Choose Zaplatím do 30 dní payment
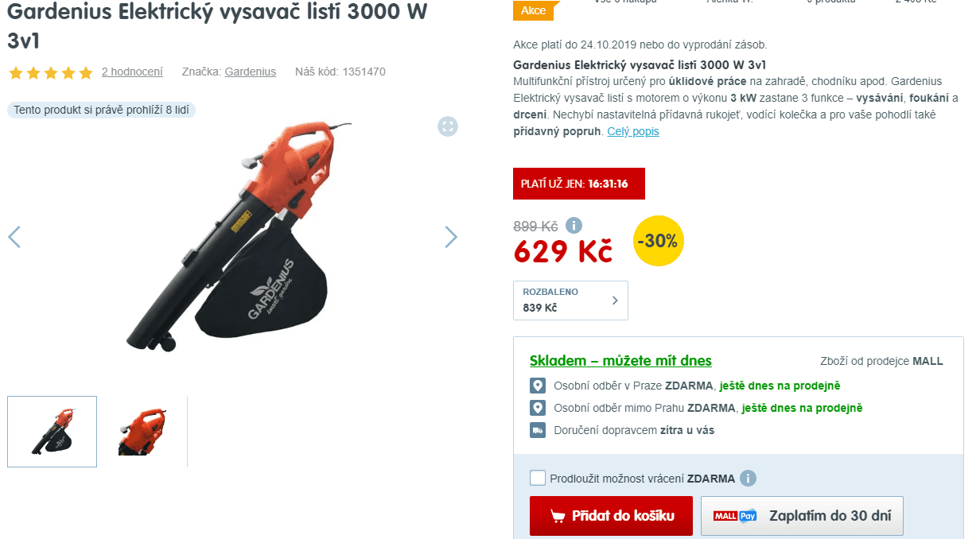The width and height of the screenshot is (980, 539). click(802, 516)
